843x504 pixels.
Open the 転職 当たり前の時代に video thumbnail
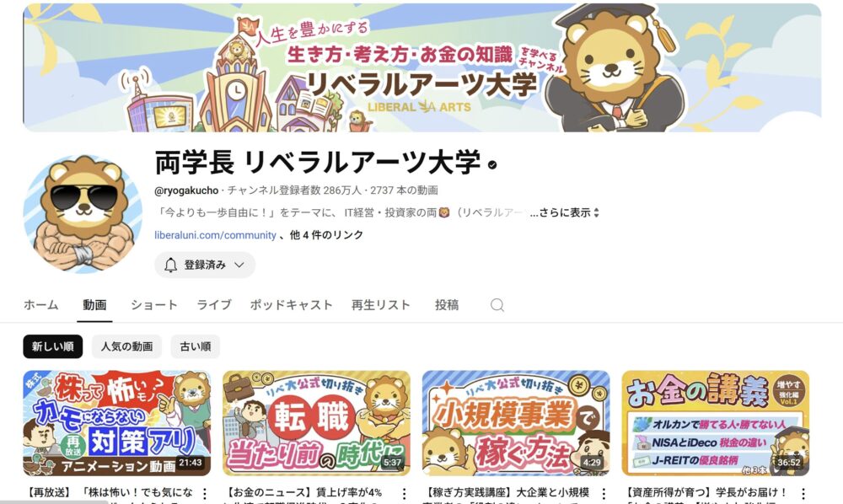[x=316, y=423]
